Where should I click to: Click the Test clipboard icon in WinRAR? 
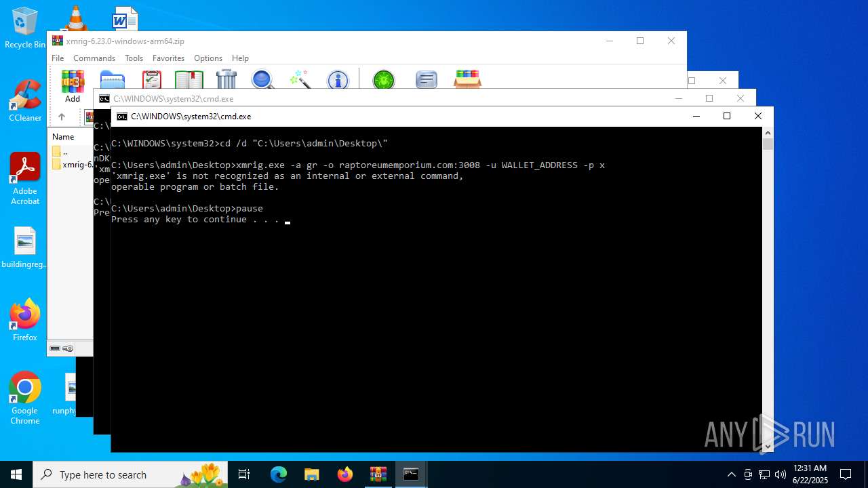point(152,79)
